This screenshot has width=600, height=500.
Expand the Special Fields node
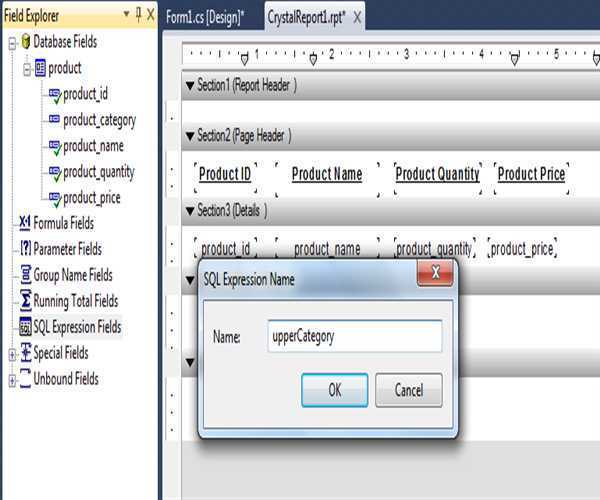point(11,353)
